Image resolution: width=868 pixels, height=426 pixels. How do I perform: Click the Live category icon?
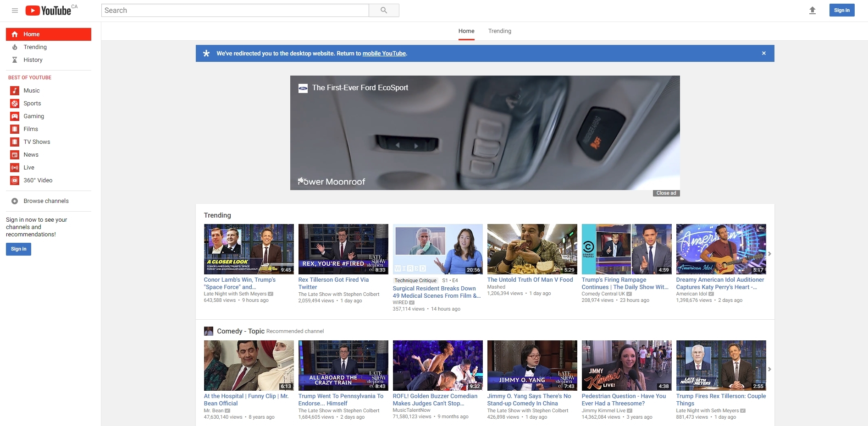[x=15, y=168]
